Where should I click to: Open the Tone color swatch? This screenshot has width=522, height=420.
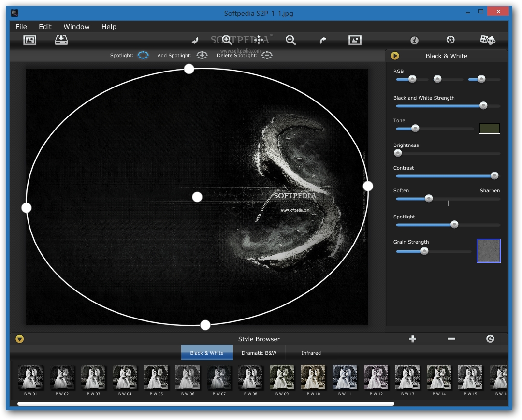click(x=489, y=128)
